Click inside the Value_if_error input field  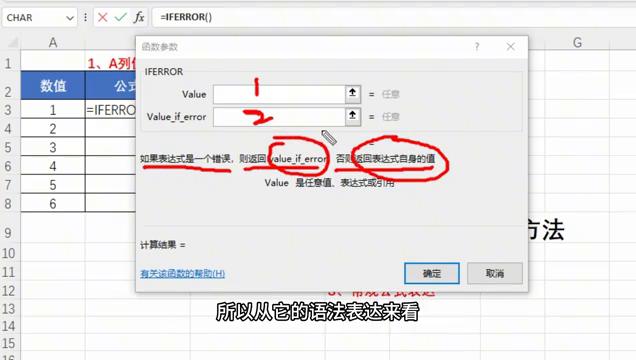(279, 117)
